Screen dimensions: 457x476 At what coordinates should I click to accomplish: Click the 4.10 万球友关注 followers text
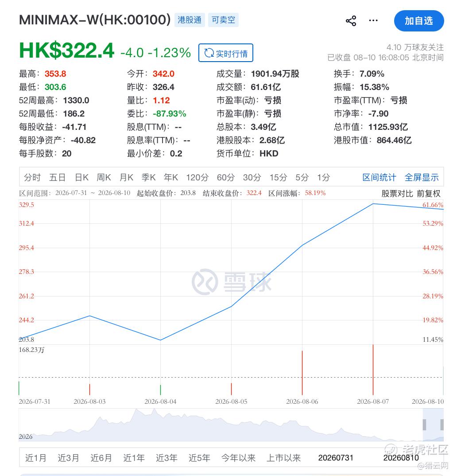point(415,47)
